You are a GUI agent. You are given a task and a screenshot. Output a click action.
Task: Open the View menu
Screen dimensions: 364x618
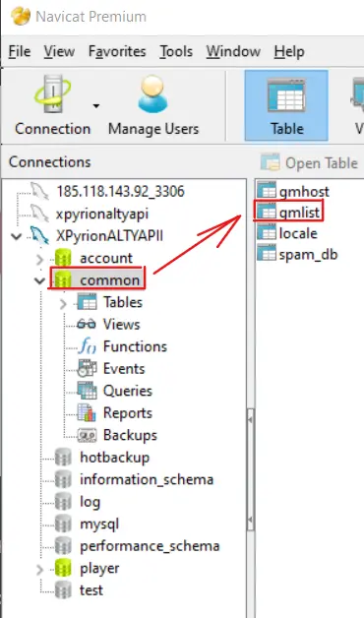pyautogui.click(x=59, y=51)
